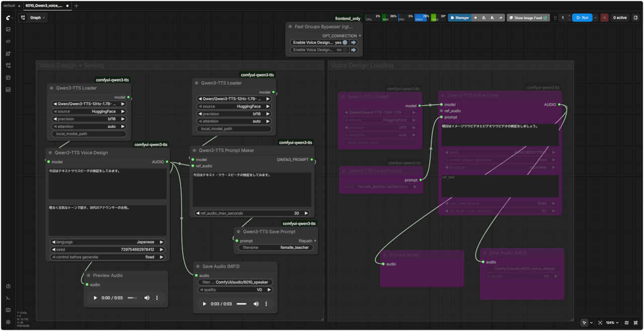The width and height of the screenshot is (644, 331).
Task: Click the fit view icon
Action: [x=600, y=322]
